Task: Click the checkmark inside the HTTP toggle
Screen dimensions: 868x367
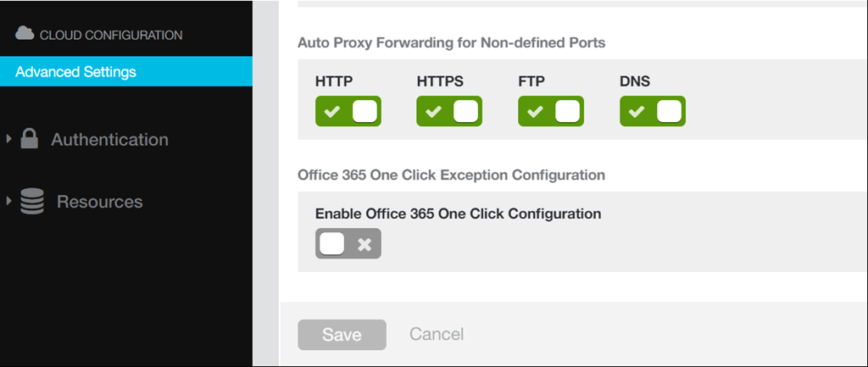Action: (x=331, y=112)
